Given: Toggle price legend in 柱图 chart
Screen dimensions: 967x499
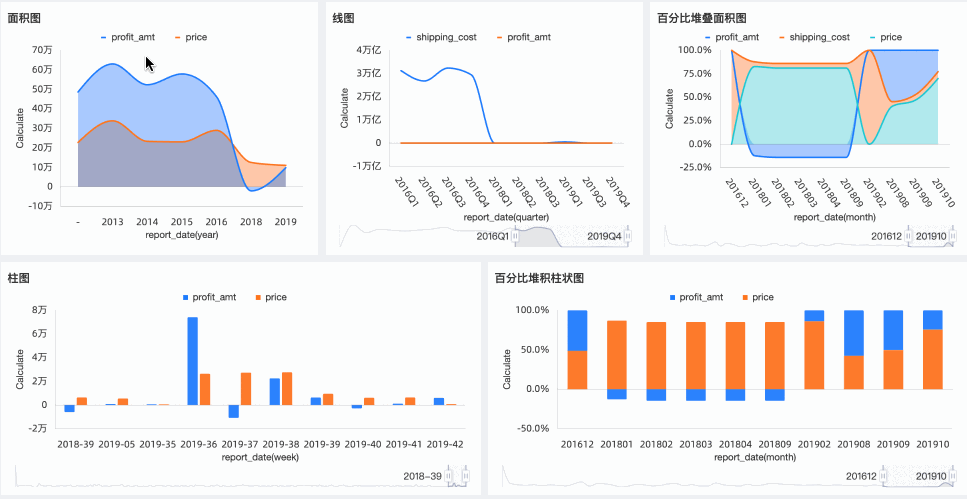Looking at the screenshot, I should point(271,297).
